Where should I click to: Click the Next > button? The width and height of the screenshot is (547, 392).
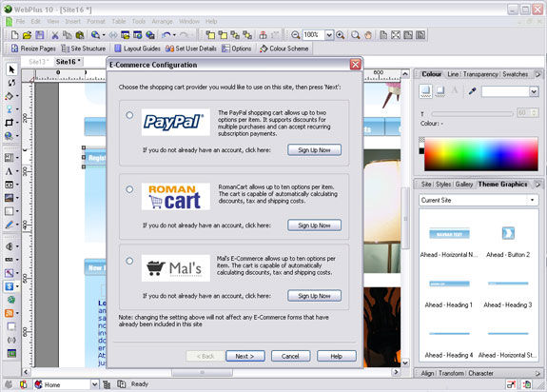click(245, 356)
